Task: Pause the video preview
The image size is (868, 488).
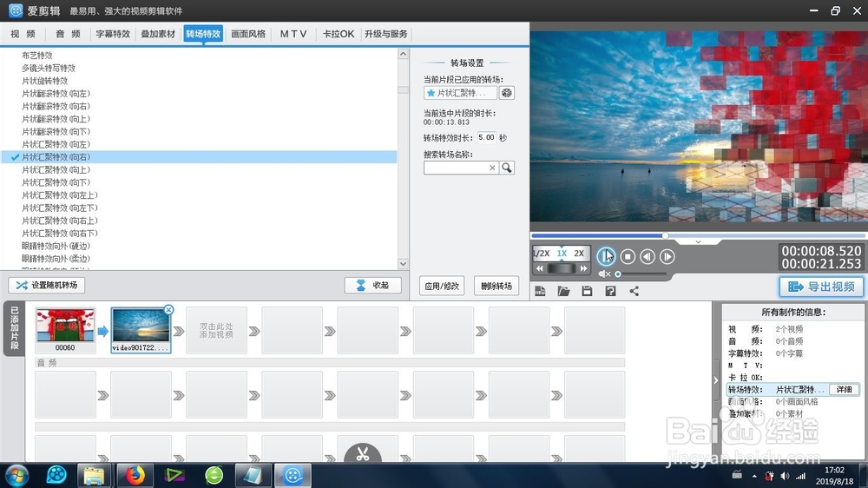Action: coord(606,256)
